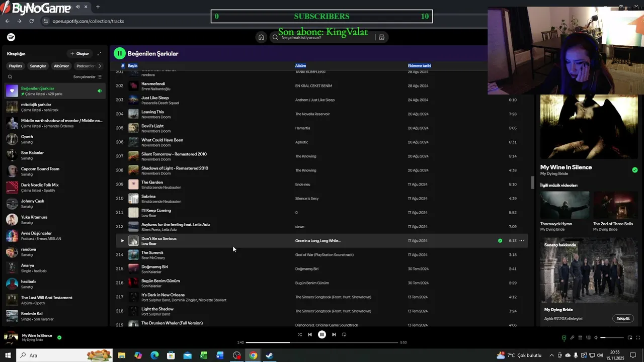Open the Spotify home logo
The image size is (644, 362).
(x=11, y=37)
